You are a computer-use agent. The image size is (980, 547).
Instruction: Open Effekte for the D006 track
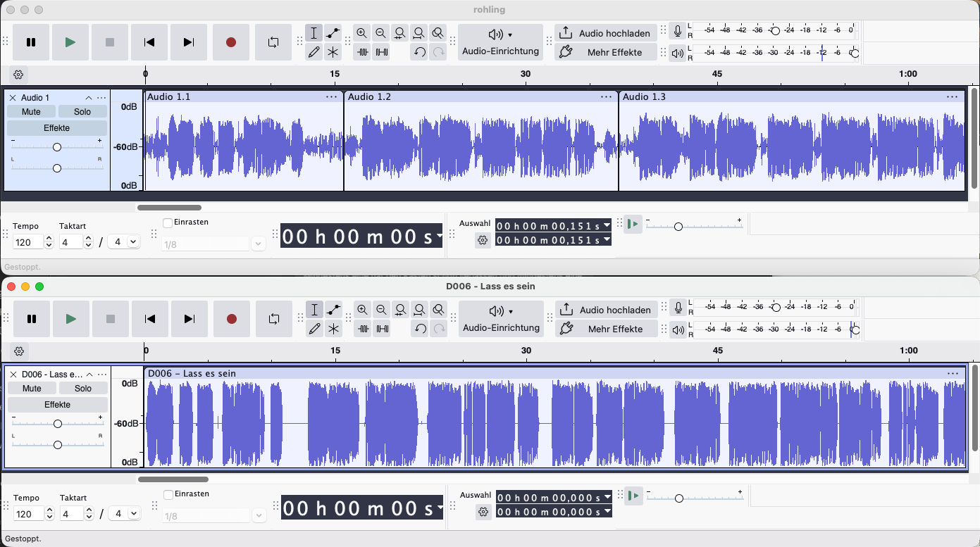coord(58,405)
